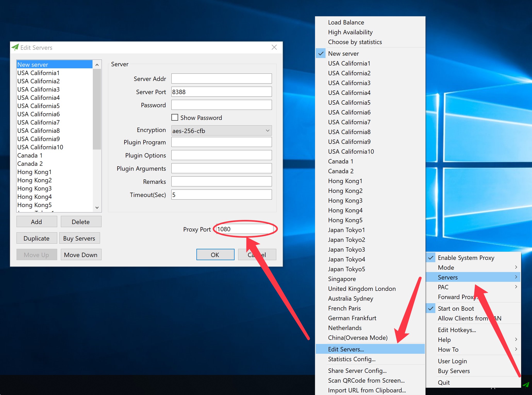Click the server list scroll up arrow
This screenshot has height=395, width=532.
pos(97,65)
